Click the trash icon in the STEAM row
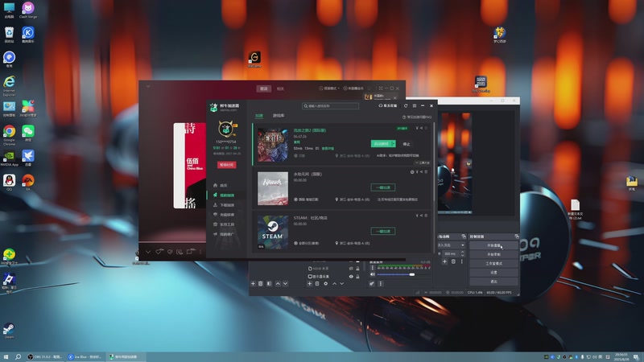Image resolution: width=644 pixels, height=362 pixels. point(426,216)
